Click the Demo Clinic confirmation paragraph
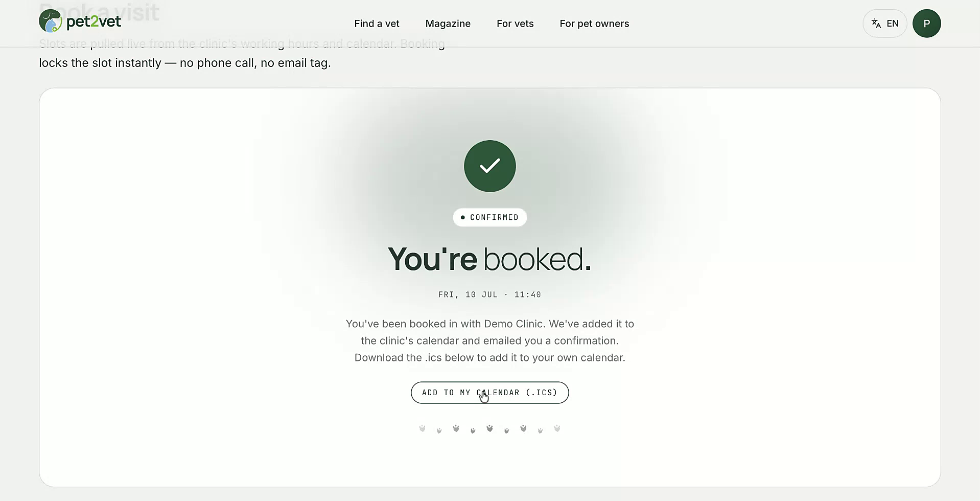Image resolution: width=980 pixels, height=501 pixels. tap(489, 340)
